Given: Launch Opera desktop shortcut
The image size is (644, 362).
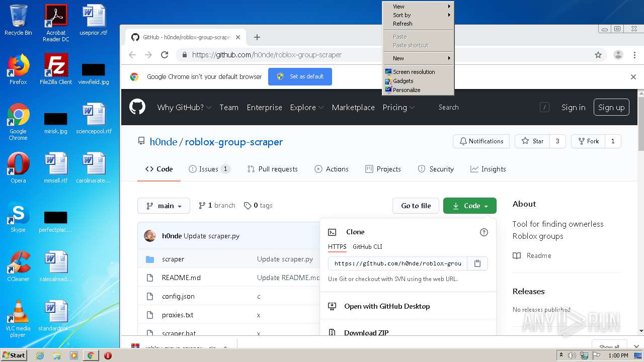Looking at the screenshot, I should tap(18, 168).
